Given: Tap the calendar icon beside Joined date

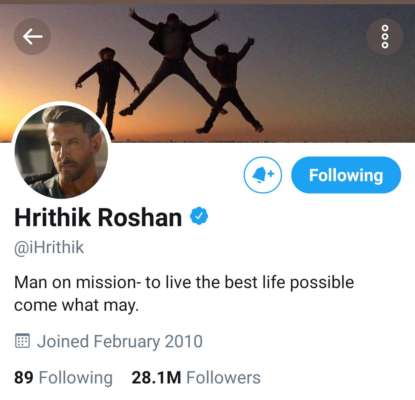Looking at the screenshot, I should click(23, 341).
